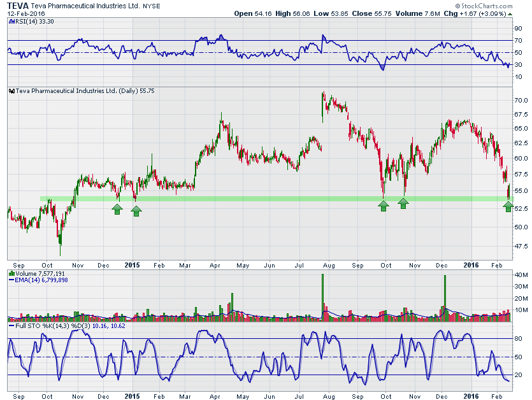Viewport: 532px width, 400px height.
Task: Click the 47.5 price axis label
Action: [x=521, y=246]
